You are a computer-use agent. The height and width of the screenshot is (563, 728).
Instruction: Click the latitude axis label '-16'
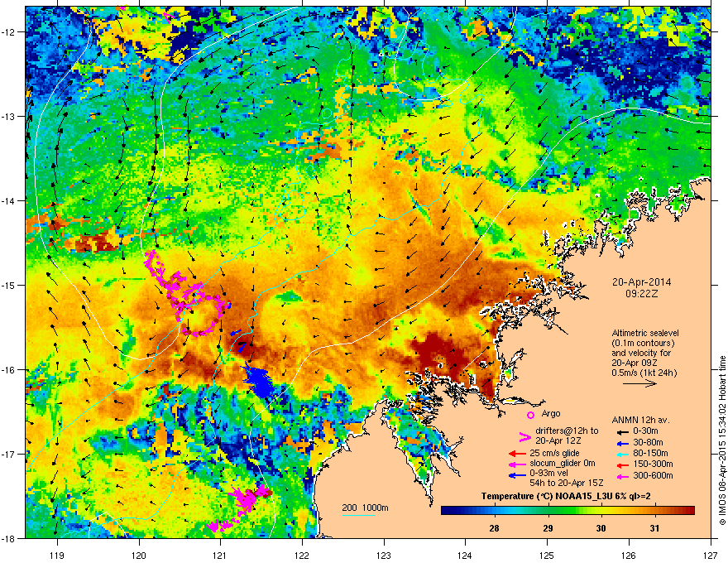(9, 369)
